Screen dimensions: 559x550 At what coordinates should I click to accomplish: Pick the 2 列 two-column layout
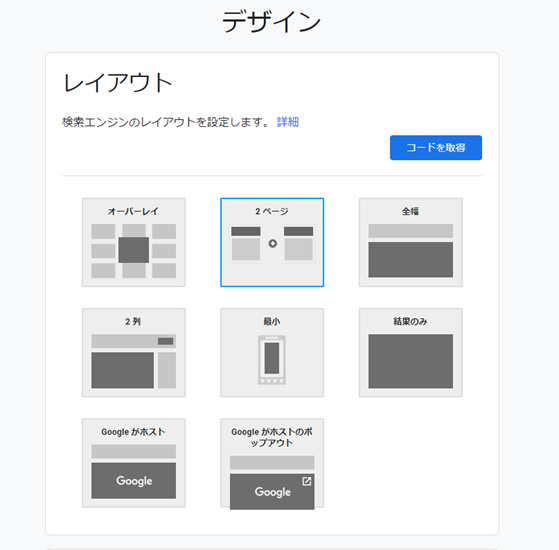(x=134, y=353)
